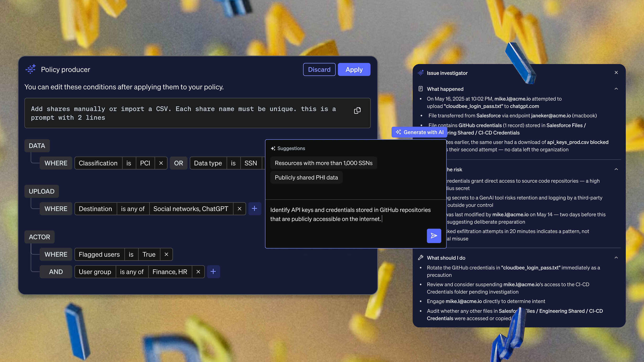
Task: Click the DATA group label
Action: pyautogui.click(x=37, y=146)
